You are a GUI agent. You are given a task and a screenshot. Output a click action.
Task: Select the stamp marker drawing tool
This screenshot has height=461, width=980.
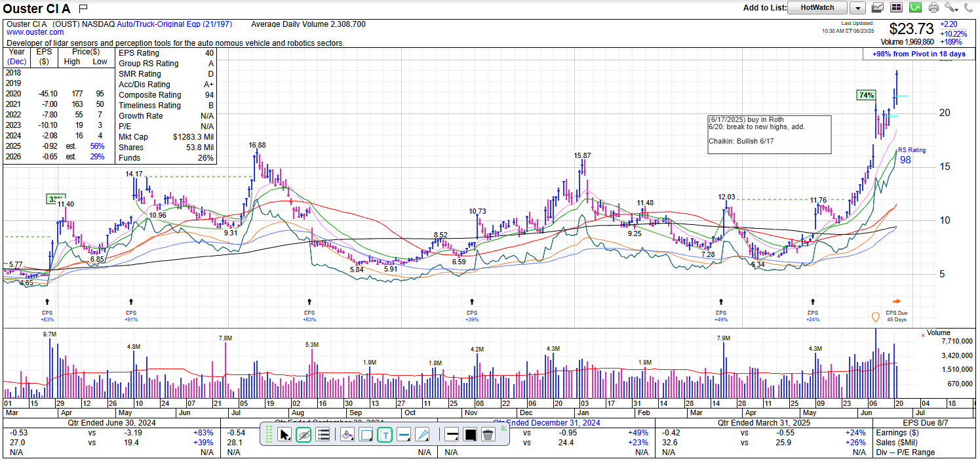[x=347, y=434]
